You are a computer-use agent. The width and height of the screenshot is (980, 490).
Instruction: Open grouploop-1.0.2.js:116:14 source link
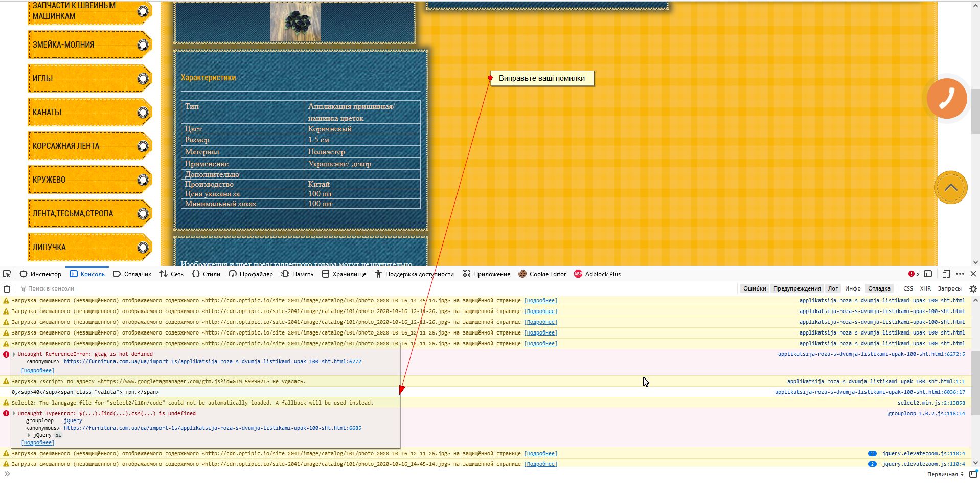coord(926,413)
